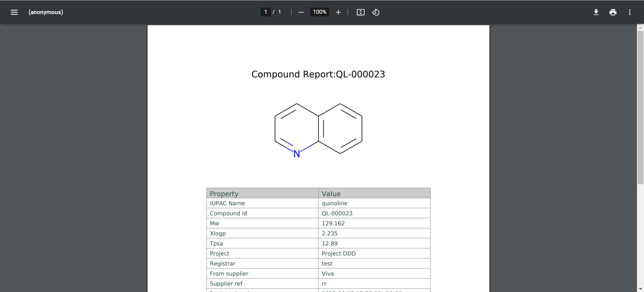The height and width of the screenshot is (292, 644).
Task: Click the QL-000023 value in the table
Action: point(374,213)
